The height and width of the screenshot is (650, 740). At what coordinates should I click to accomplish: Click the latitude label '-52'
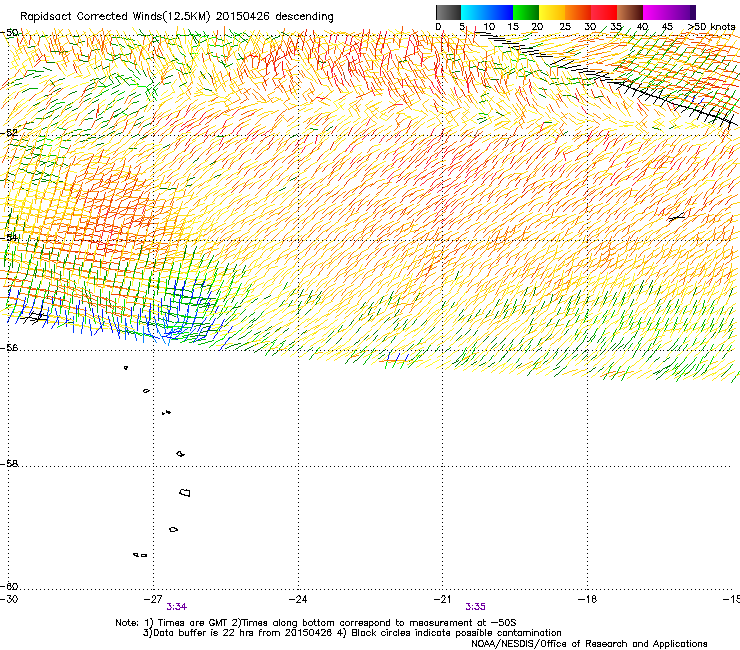[x=10, y=133]
